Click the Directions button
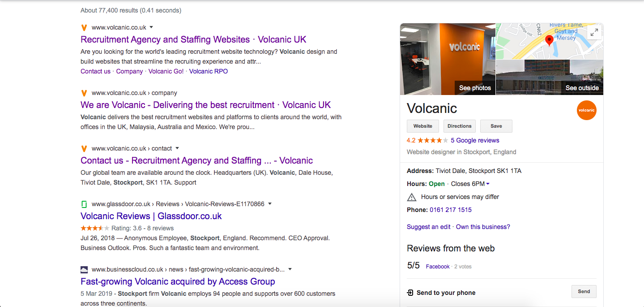 coord(460,126)
